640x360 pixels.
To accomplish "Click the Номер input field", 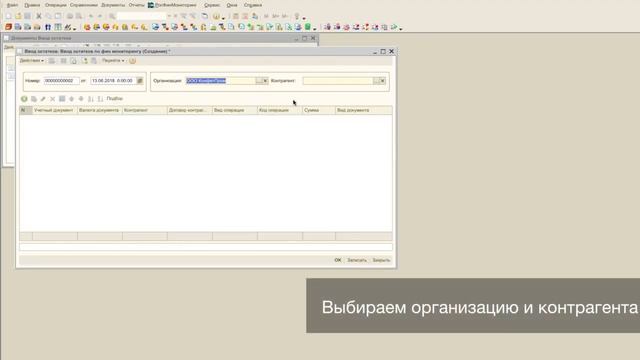I will (x=62, y=81).
